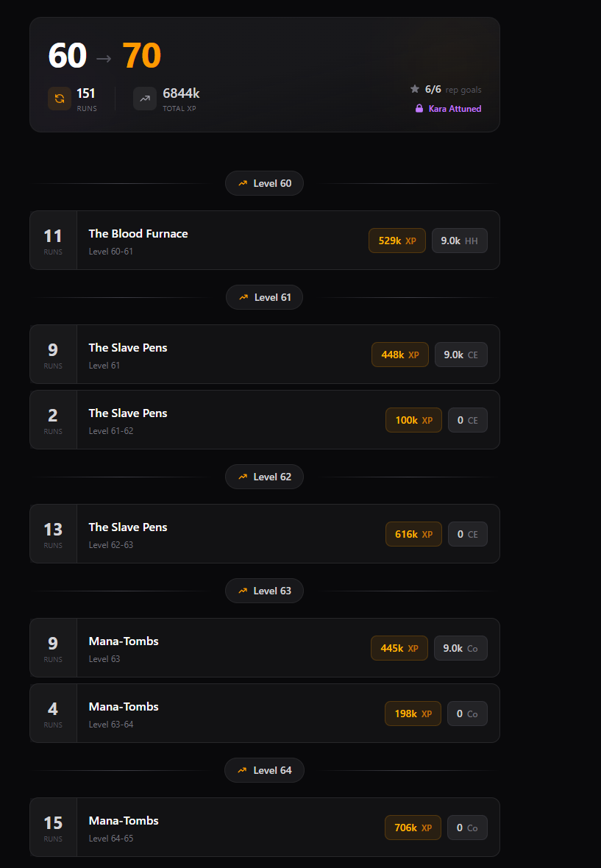The image size is (601, 868).
Task: Select the Level 61 divider pill
Action: tap(264, 297)
